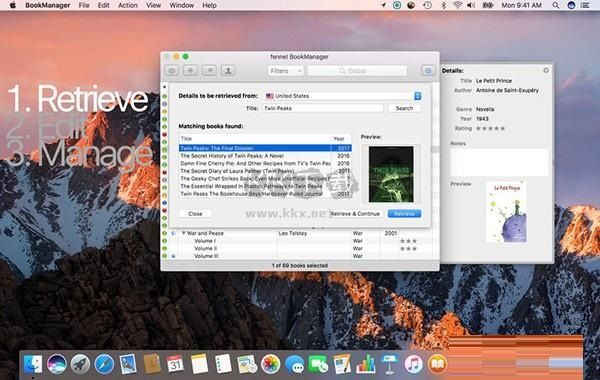Open the Help menu
The width and height of the screenshot is (600, 380).
pyautogui.click(x=209, y=5)
